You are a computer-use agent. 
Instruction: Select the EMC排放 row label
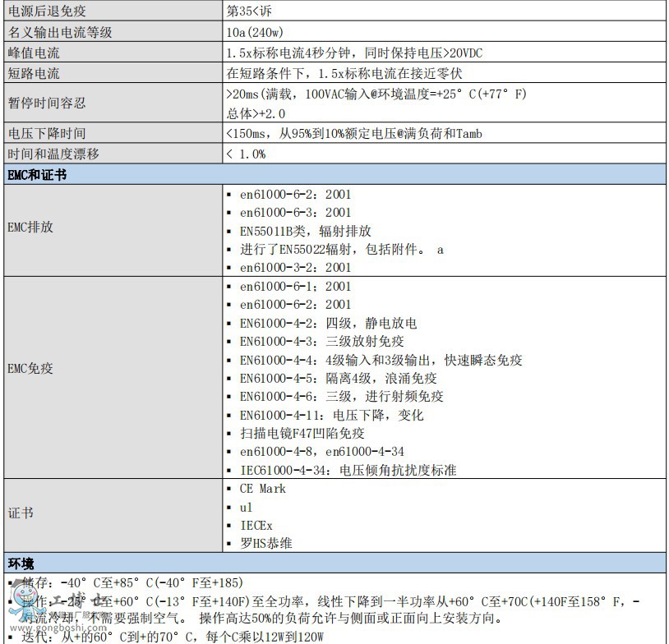click(30, 227)
